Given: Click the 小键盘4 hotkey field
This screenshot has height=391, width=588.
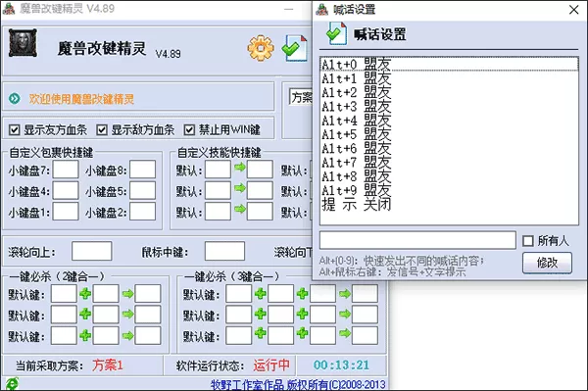Looking at the screenshot, I should coord(66,190).
